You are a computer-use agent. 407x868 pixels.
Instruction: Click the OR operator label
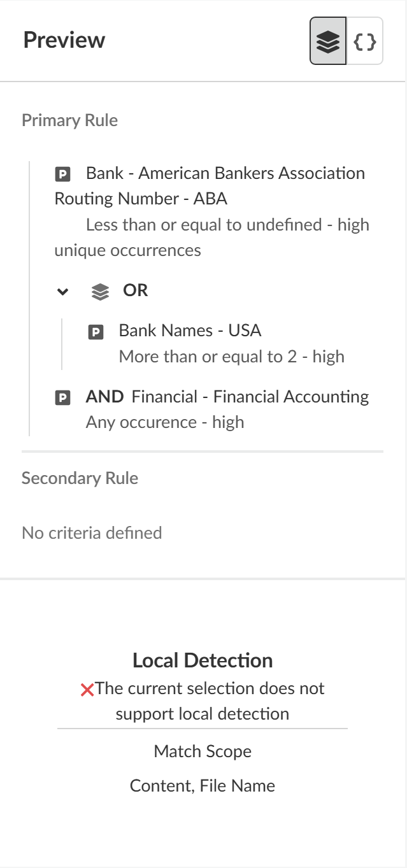[x=136, y=290]
